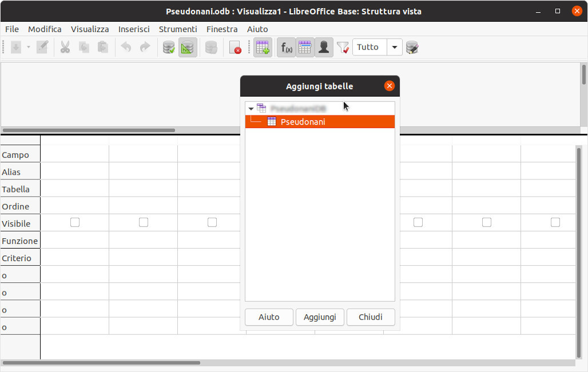
Task: Select the Tabella row header
Action: coord(20,189)
